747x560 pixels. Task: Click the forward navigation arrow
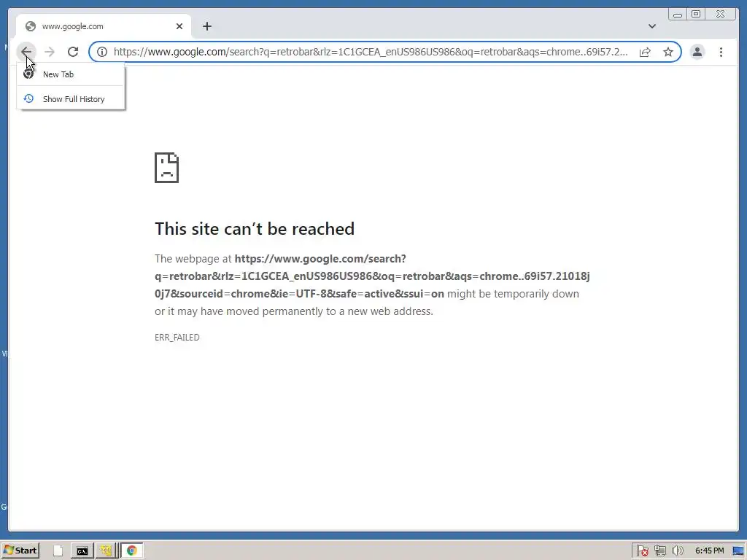pos(50,52)
